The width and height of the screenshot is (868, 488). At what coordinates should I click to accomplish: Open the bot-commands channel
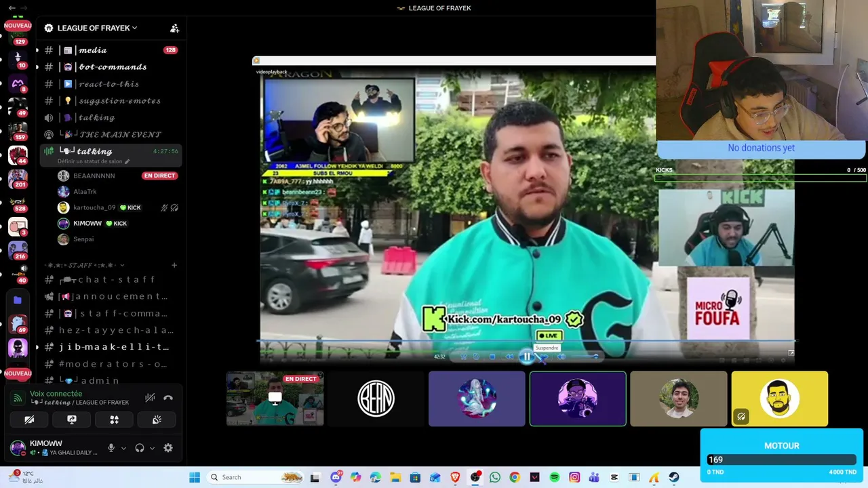(x=111, y=67)
